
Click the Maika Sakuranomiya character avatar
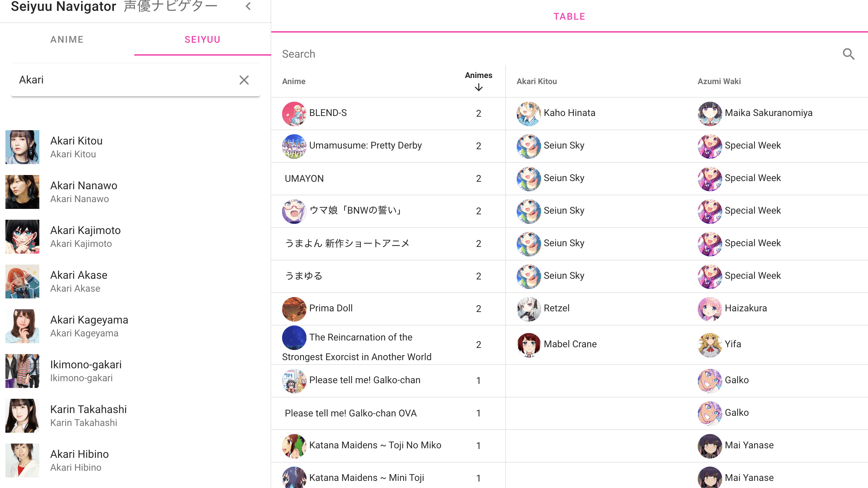(710, 114)
